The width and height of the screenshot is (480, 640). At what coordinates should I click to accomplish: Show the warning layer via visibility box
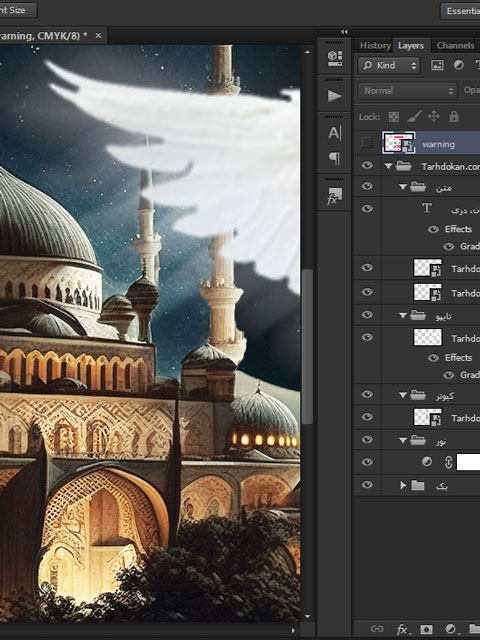(367, 142)
